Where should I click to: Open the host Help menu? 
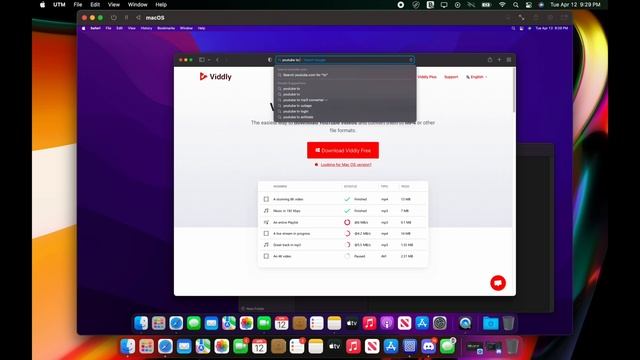tap(161, 4)
